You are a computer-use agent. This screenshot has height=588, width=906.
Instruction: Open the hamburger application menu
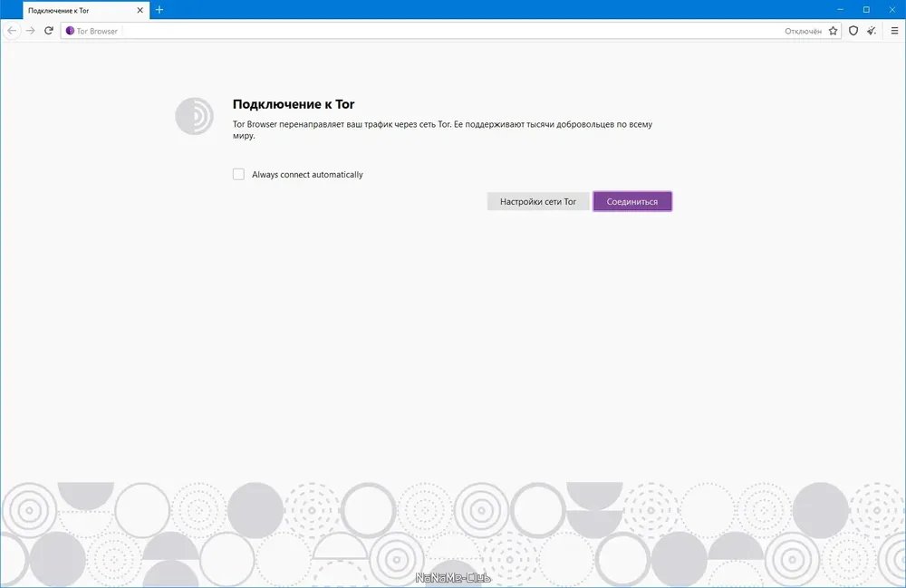[x=894, y=31]
